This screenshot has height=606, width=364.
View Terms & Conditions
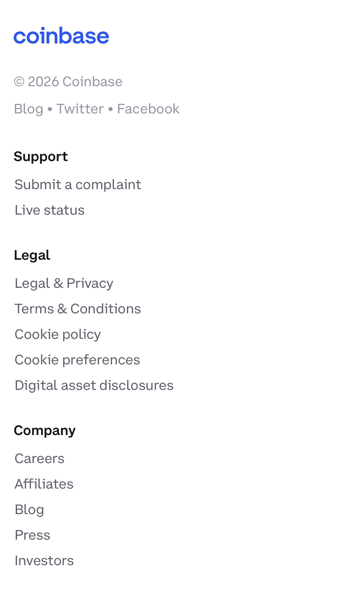[78, 309]
